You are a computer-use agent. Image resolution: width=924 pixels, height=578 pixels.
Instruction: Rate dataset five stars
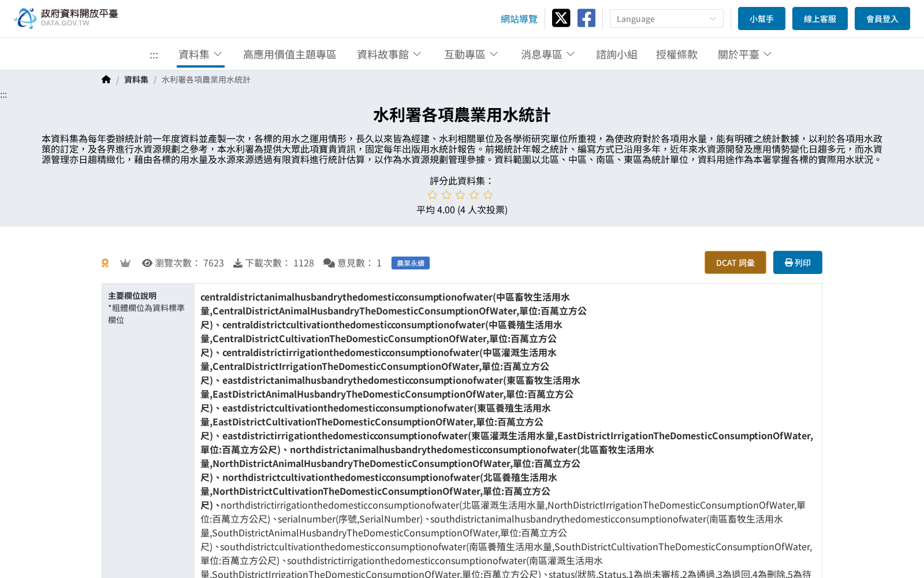[488, 195]
